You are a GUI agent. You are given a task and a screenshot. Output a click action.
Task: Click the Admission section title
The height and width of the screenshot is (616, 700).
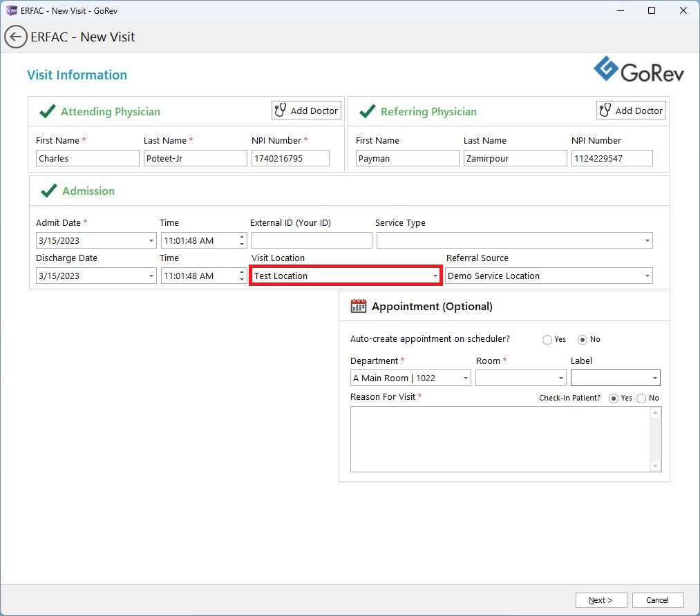(x=88, y=191)
